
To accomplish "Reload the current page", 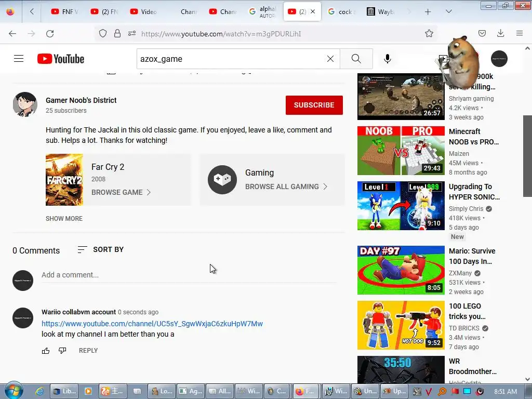I will (50, 34).
